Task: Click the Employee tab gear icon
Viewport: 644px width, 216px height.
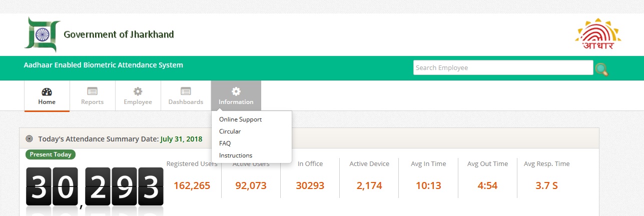Action: (138, 91)
